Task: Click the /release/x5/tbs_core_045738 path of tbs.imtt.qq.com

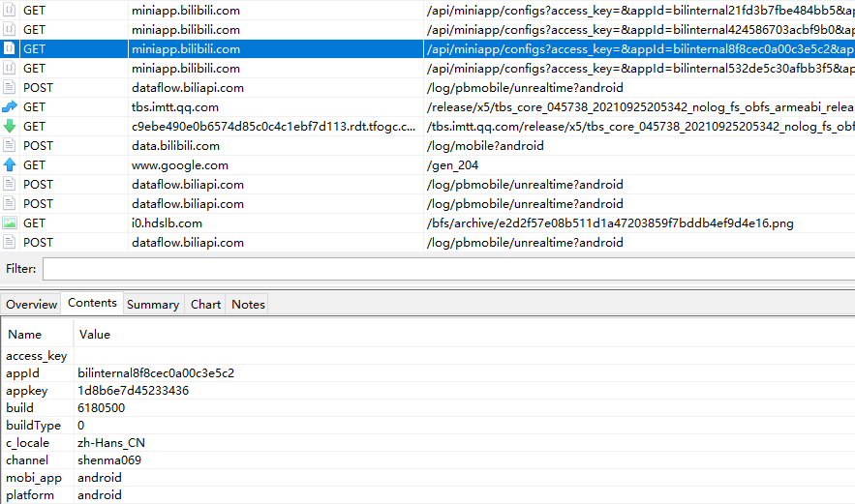Action: [641, 107]
